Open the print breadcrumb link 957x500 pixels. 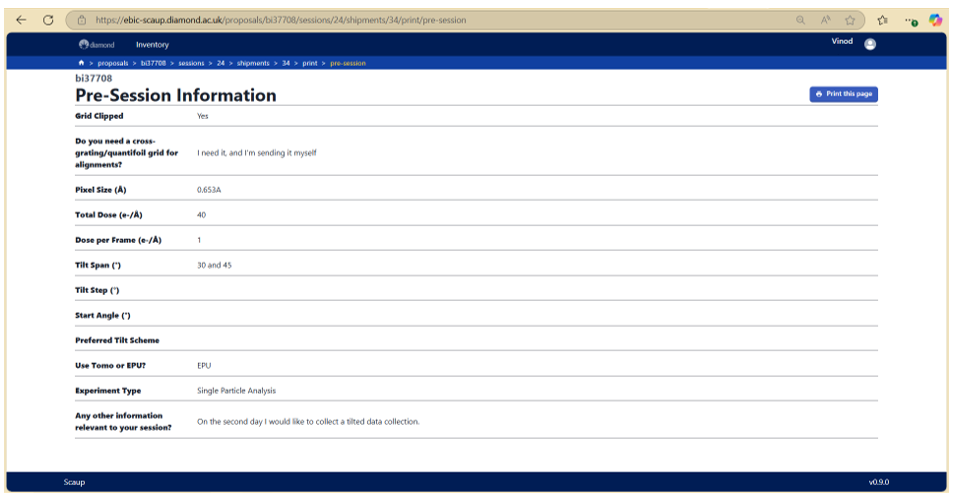pos(310,63)
